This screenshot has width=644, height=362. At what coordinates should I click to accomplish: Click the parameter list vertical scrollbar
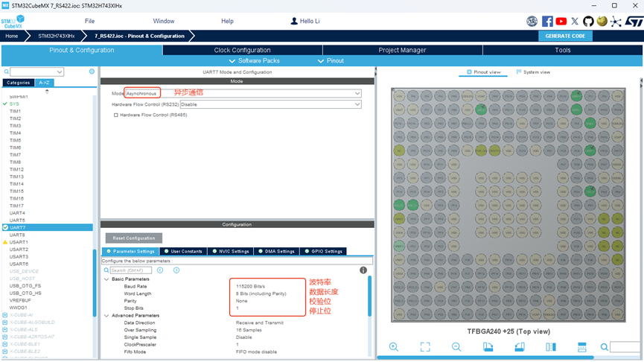tap(369, 296)
